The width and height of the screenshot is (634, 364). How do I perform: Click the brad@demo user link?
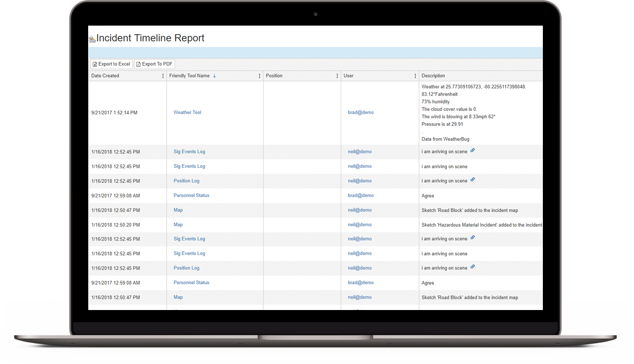(x=361, y=112)
